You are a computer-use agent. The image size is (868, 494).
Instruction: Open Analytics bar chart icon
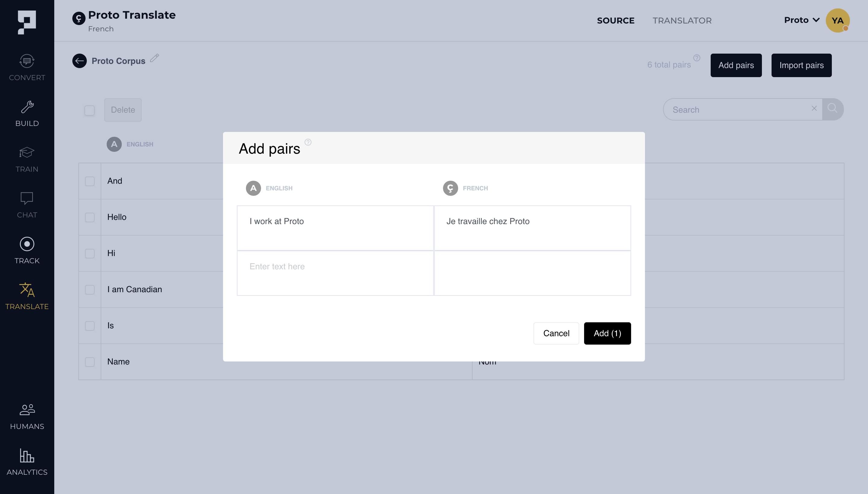pos(27,455)
